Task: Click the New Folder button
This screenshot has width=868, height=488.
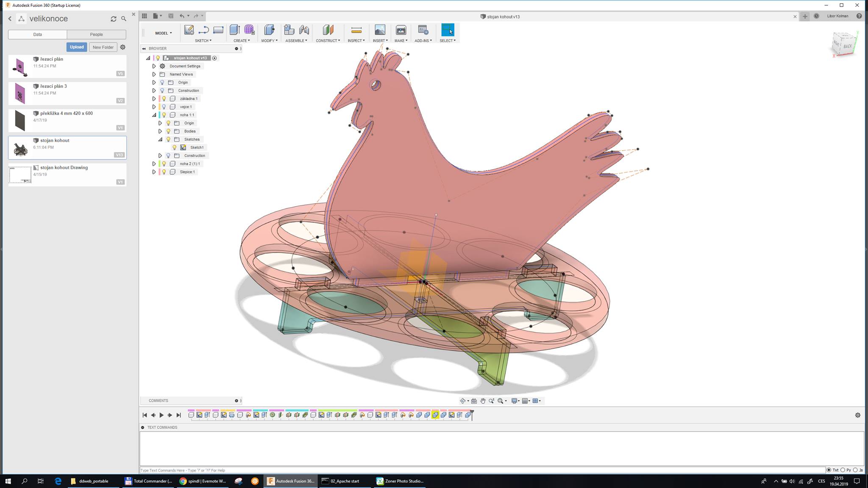Action: tap(103, 47)
